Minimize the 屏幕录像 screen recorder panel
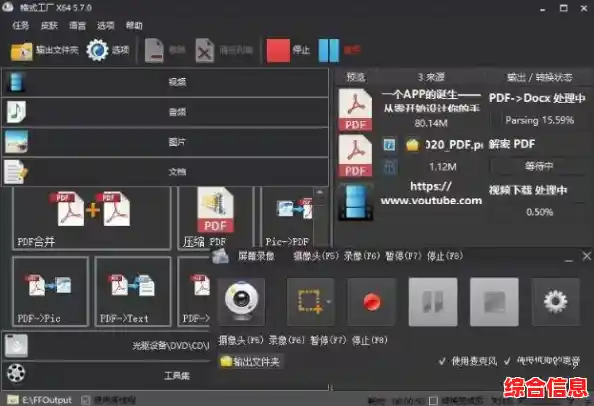Screen dimensions: 594x406 pos(568,260)
